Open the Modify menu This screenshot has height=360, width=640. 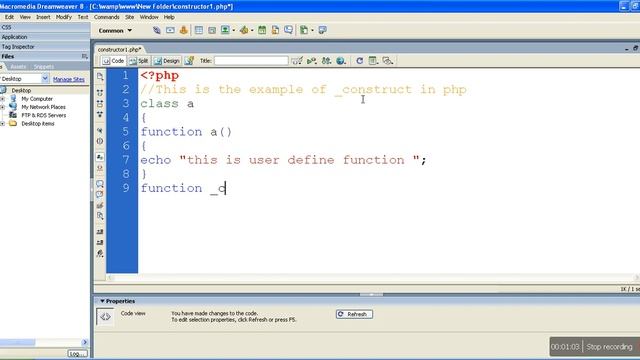pyautogui.click(x=64, y=17)
